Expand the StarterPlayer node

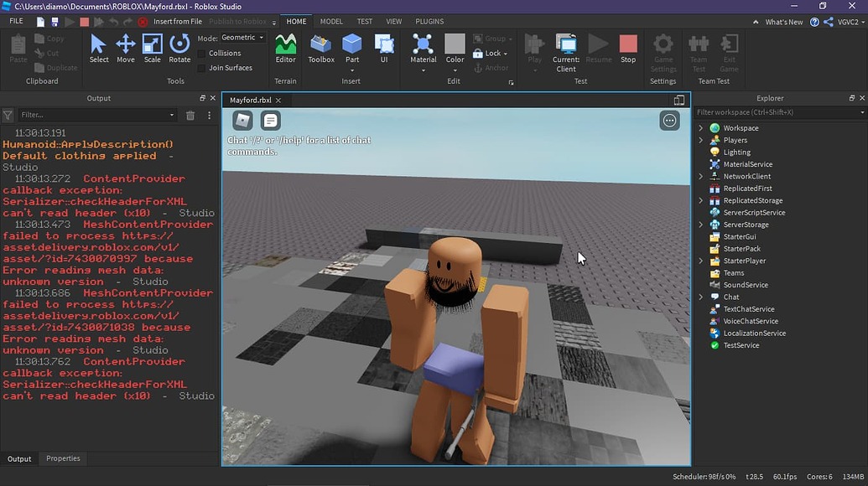[701, 261]
